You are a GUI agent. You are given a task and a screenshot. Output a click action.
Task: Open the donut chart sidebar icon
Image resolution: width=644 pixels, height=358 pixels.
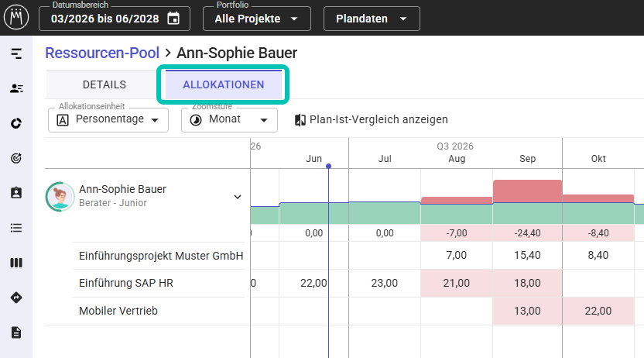(x=16, y=123)
